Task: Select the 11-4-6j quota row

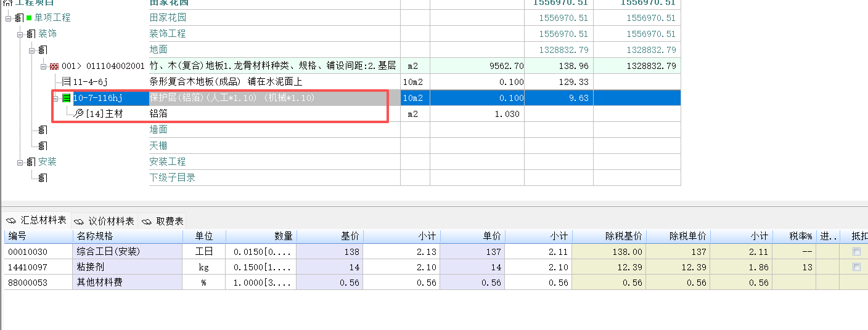Action: (91, 82)
